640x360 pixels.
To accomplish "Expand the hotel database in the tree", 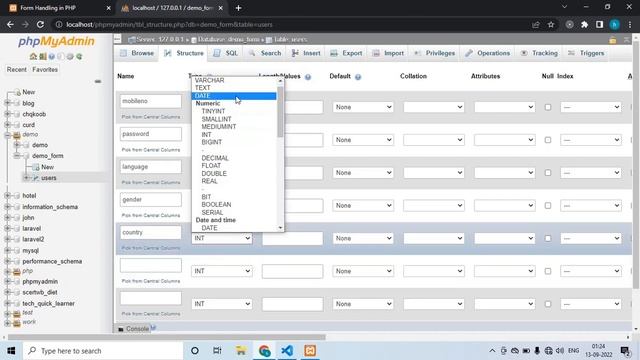I will click(x=7, y=196).
